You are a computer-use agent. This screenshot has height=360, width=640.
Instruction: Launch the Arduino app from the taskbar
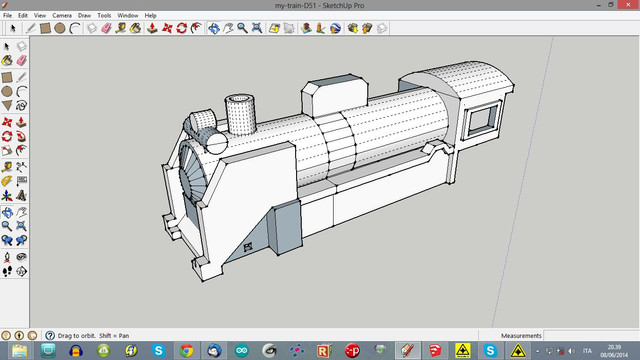tap(242, 351)
